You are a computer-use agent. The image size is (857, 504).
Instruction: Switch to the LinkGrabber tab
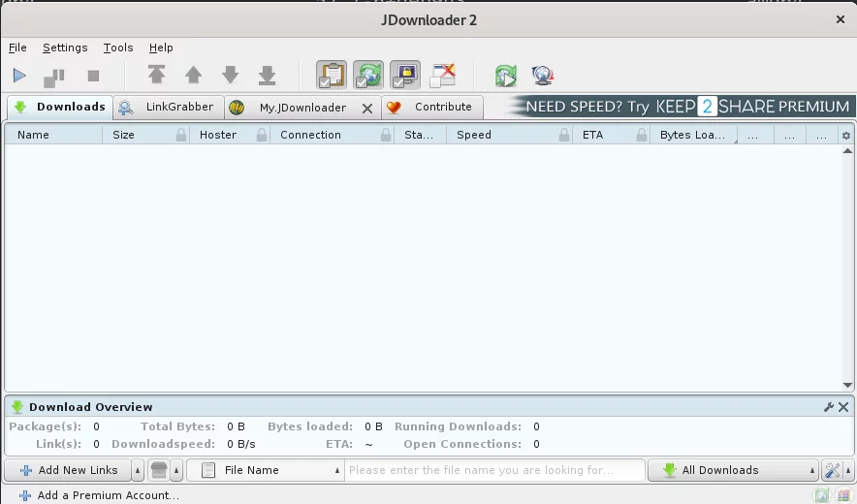[169, 108]
